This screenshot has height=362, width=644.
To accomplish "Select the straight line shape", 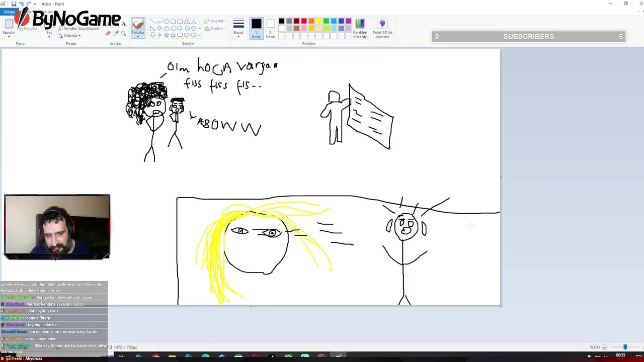I will click(x=153, y=22).
